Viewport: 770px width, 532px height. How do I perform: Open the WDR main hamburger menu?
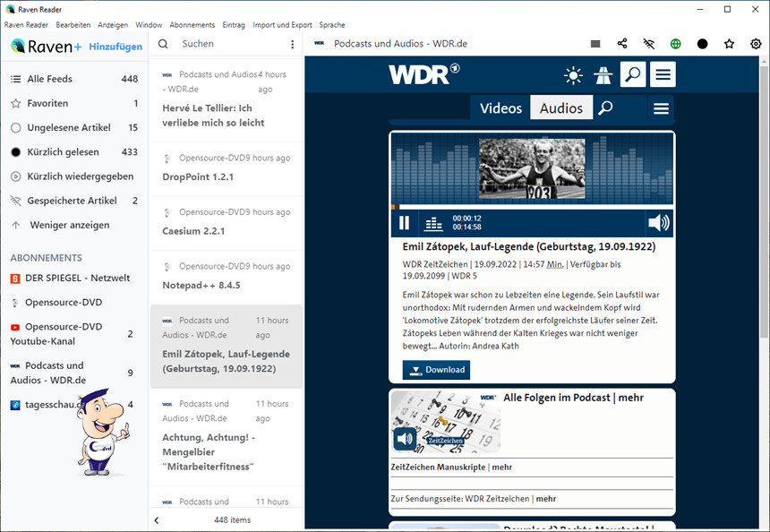point(663,74)
